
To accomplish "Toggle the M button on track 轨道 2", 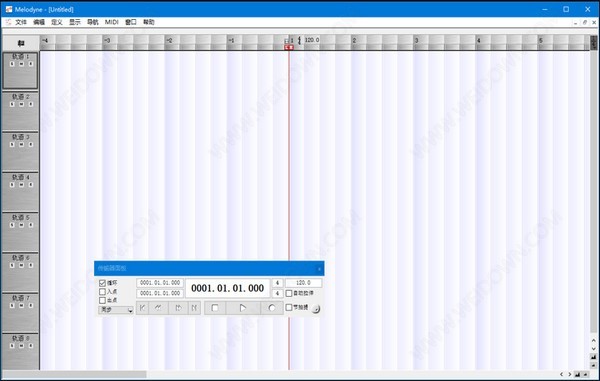I will click(21, 104).
